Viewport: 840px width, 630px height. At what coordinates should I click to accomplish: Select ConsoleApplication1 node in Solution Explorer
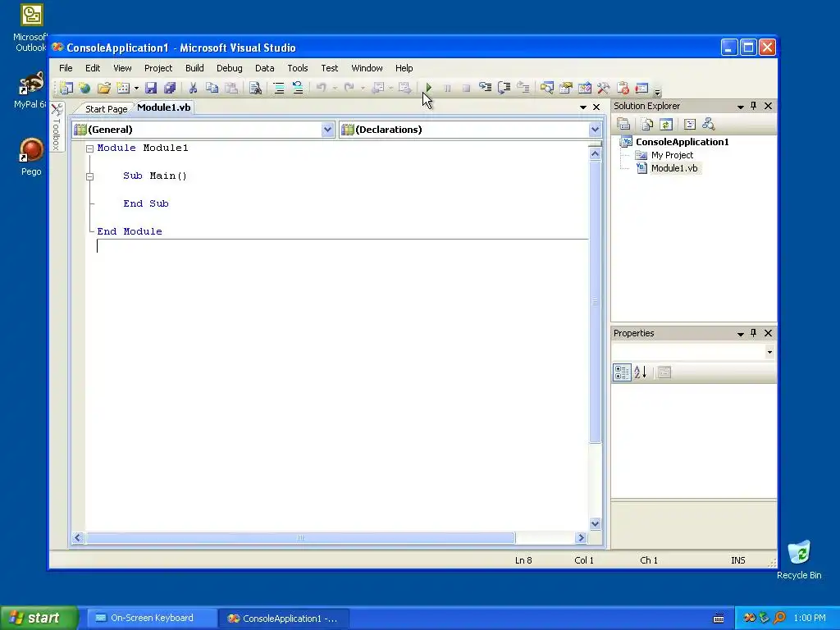[682, 142]
